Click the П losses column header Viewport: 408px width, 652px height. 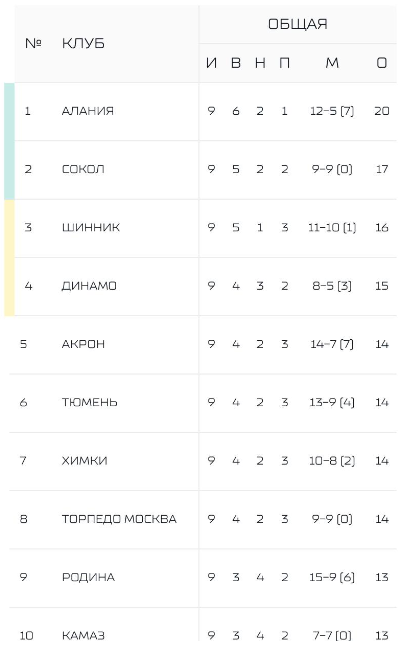[x=284, y=63]
